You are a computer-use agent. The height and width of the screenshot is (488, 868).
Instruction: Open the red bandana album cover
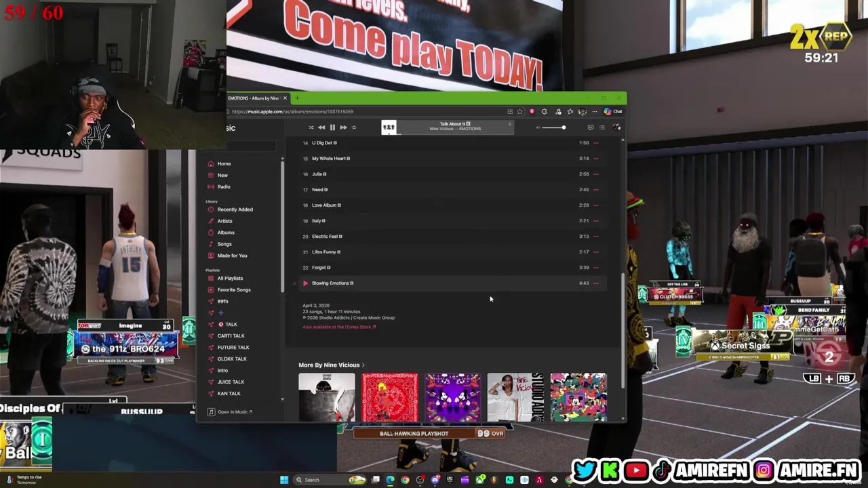pyautogui.click(x=390, y=397)
